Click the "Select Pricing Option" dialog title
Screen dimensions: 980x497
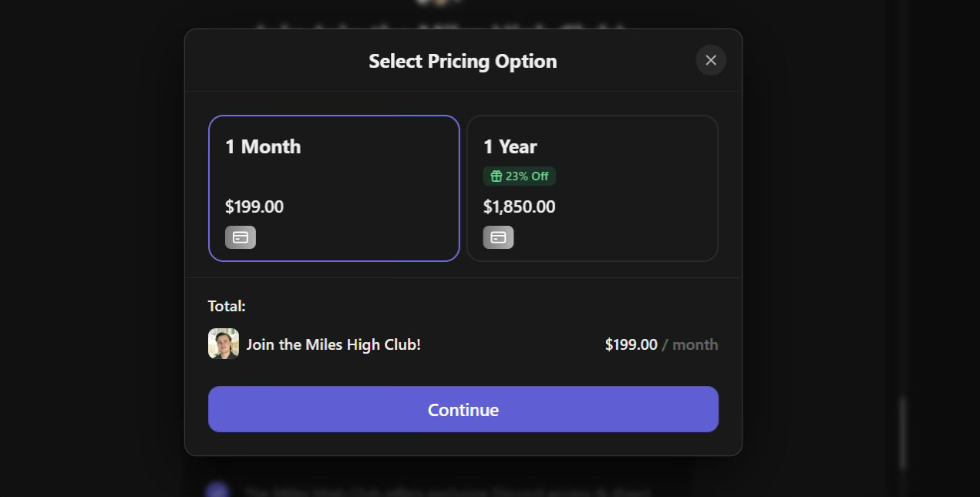[463, 61]
